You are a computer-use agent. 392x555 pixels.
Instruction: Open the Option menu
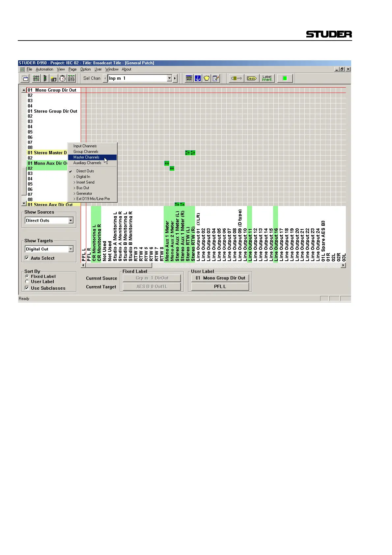click(x=86, y=69)
